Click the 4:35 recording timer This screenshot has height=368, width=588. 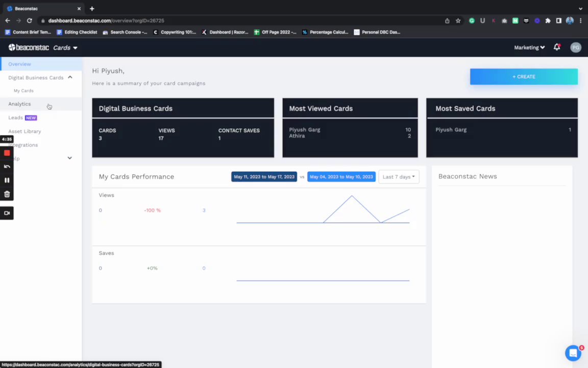coord(7,139)
